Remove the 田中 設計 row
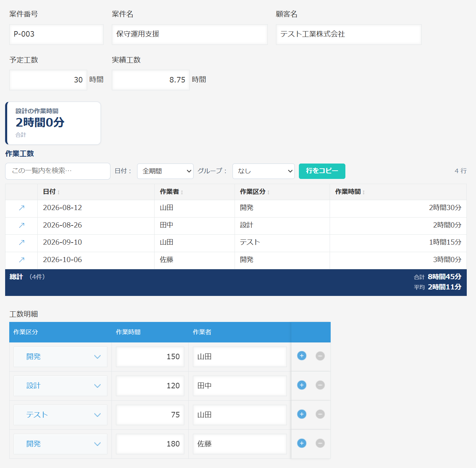This screenshot has width=476, height=468. 320,385
